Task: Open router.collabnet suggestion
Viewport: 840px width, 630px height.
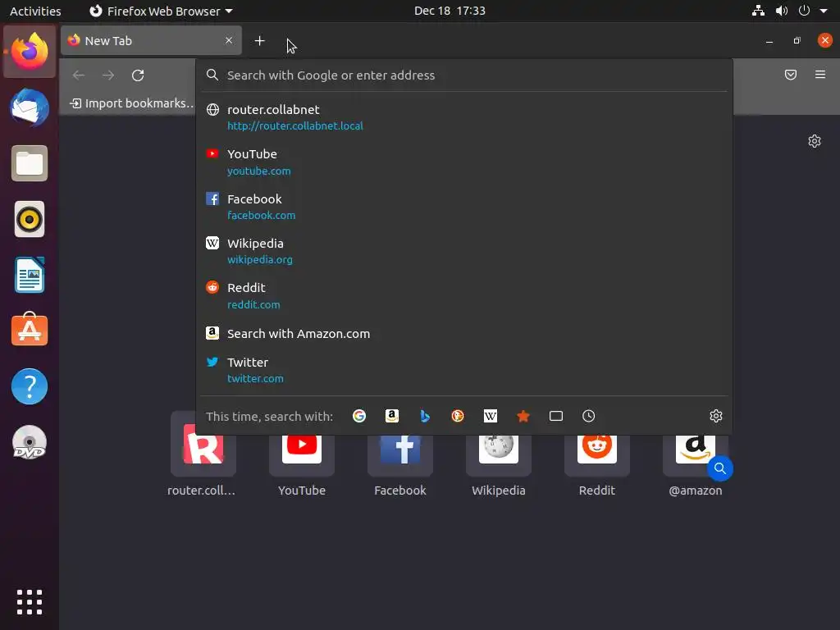Action: pyautogui.click(x=464, y=117)
